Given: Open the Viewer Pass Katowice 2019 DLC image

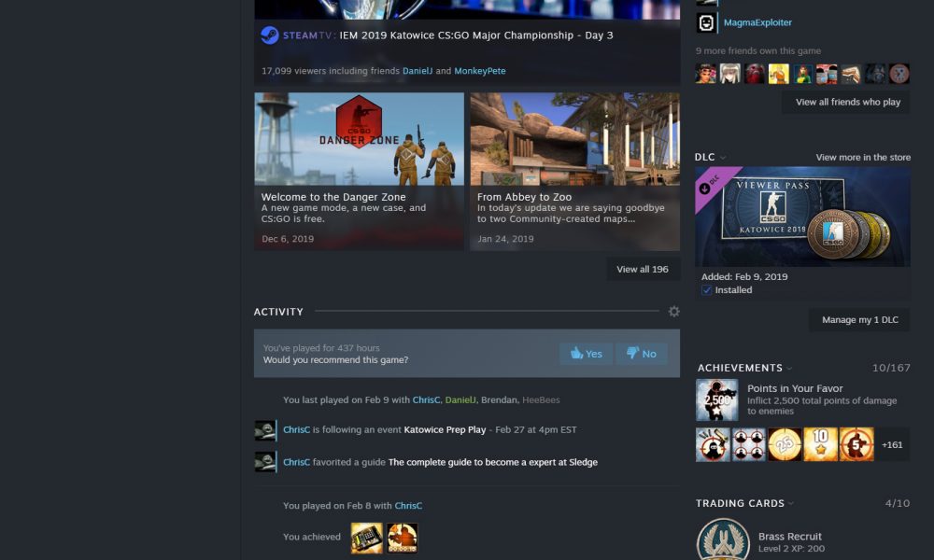Looking at the screenshot, I should point(802,217).
